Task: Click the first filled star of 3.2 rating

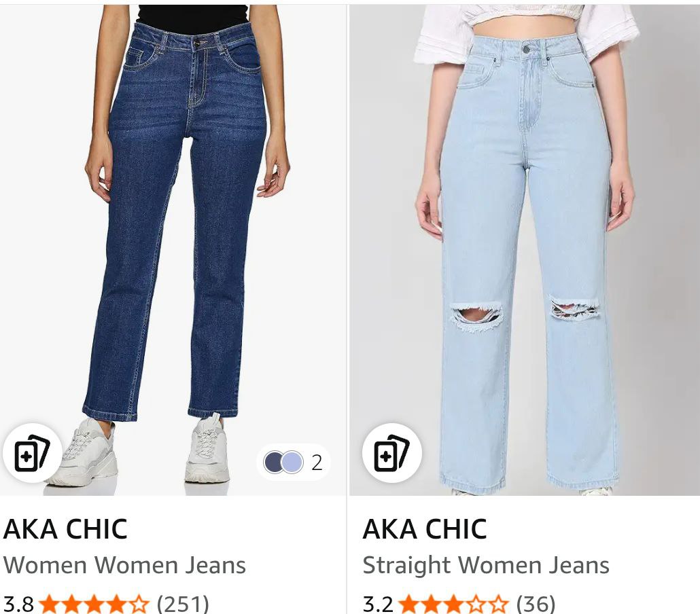Action: 408,604
